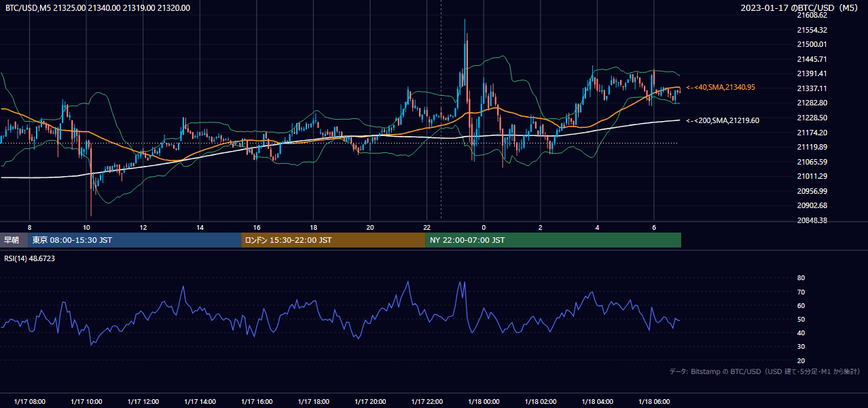Image resolution: width=868 pixels, height=408 pixels.
Task: Select the 200 SMA label 21219.60
Action: pos(723,120)
